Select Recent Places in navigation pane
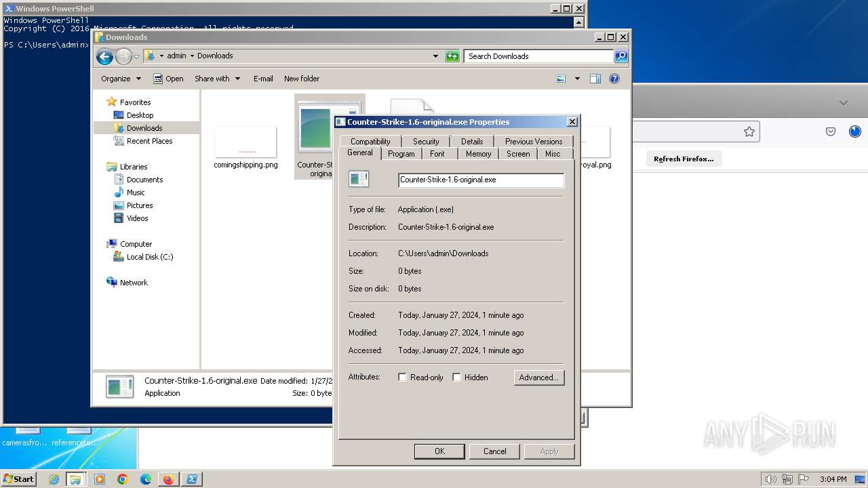This screenshot has width=868, height=488. click(149, 141)
